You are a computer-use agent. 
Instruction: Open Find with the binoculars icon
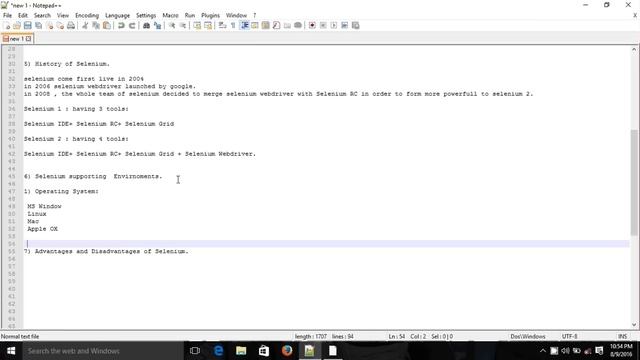click(146, 26)
